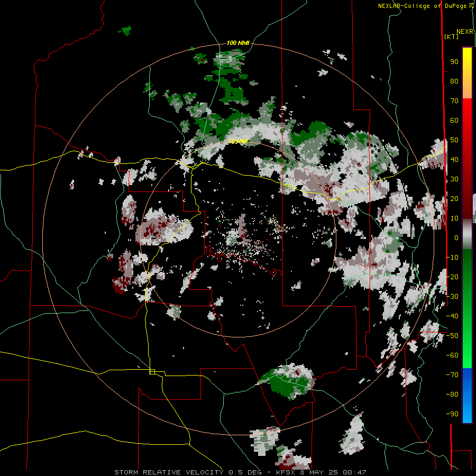Click the 100 NMI range ring label
Screen dimensions: 476x476
tap(238, 43)
